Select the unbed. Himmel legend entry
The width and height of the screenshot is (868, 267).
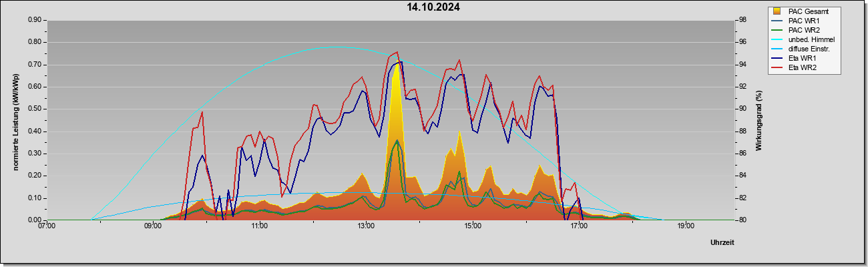tap(803, 40)
